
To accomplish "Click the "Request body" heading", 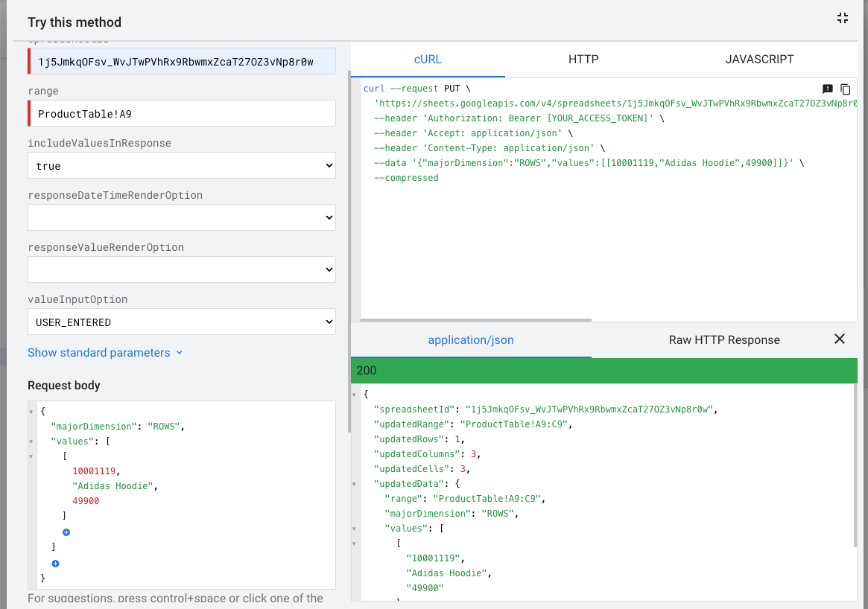I will (63, 386).
